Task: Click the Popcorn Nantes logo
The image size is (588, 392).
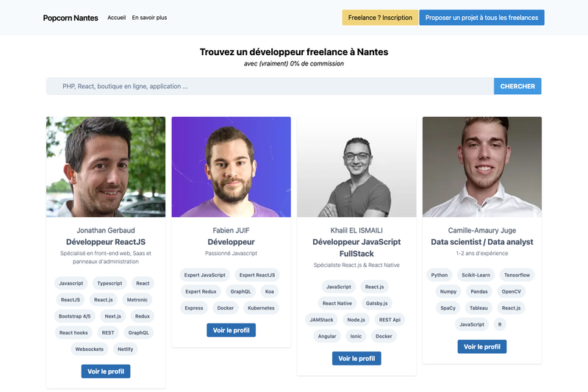Action: [x=71, y=18]
